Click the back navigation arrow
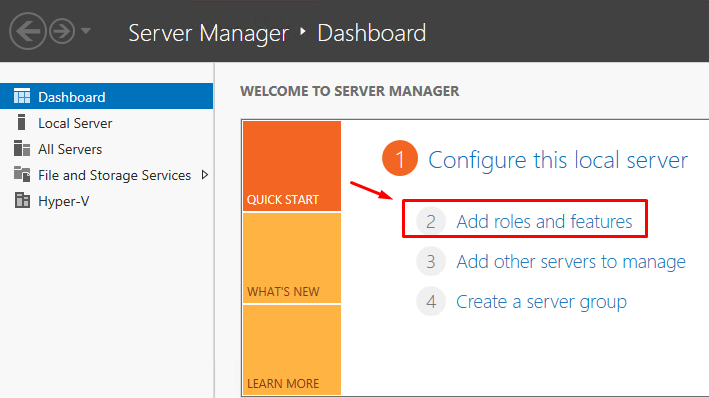709x398 pixels. [28, 31]
